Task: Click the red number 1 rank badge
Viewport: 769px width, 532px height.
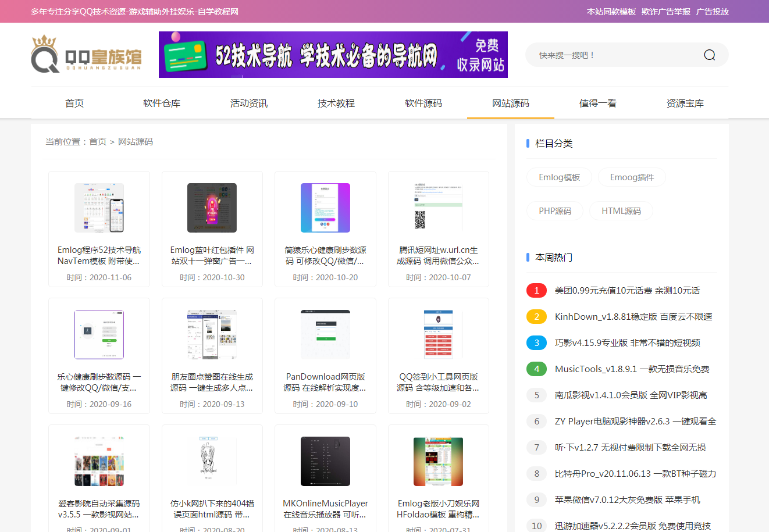Action: 536,291
